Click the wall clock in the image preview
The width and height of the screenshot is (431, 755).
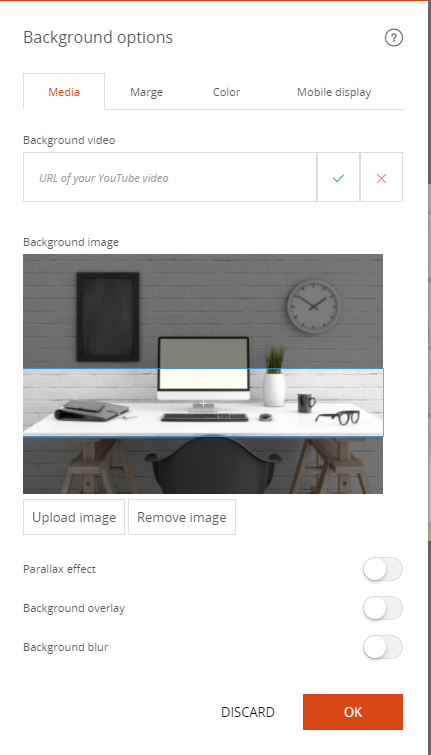point(313,306)
